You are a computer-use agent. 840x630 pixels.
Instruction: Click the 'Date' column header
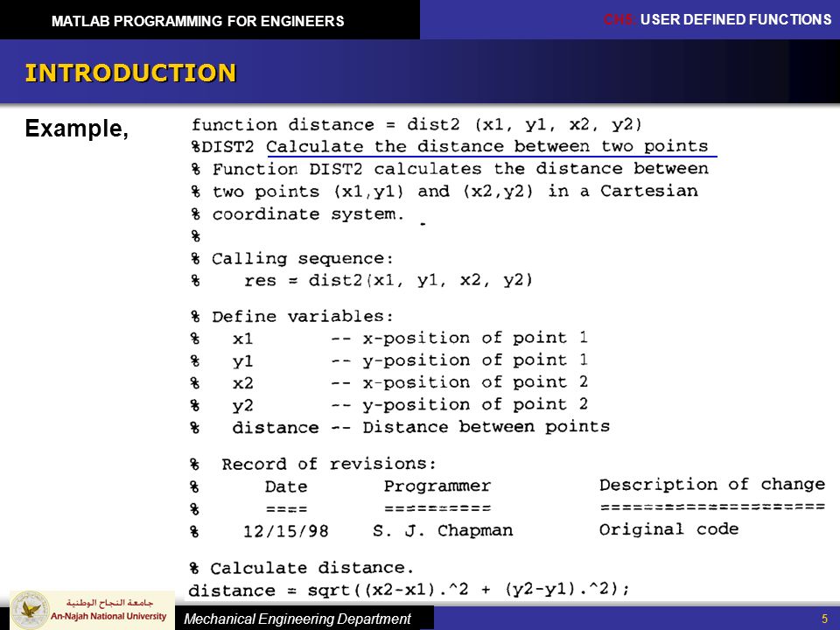pyautogui.click(x=286, y=486)
